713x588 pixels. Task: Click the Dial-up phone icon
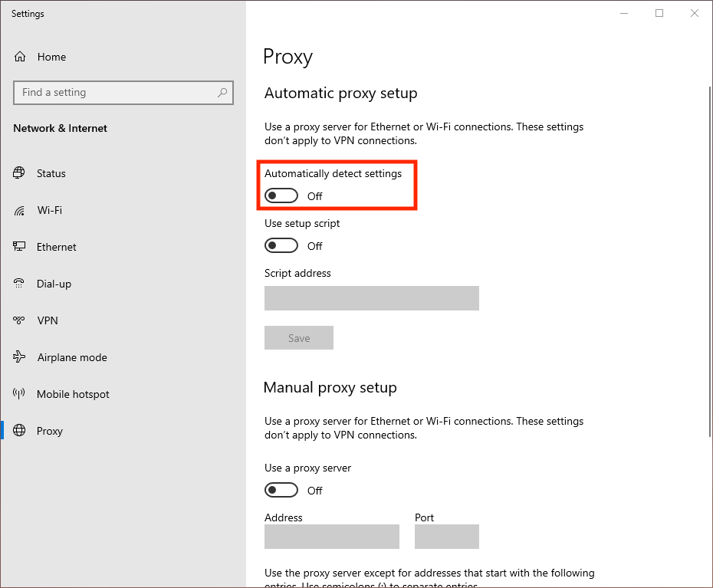[x=18, y=284]
